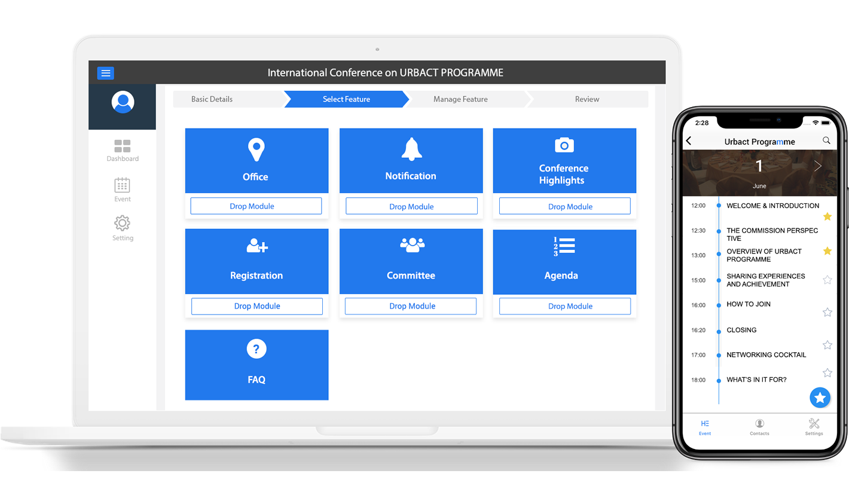
Task: Go to Review step
Action: pos(587,99)
